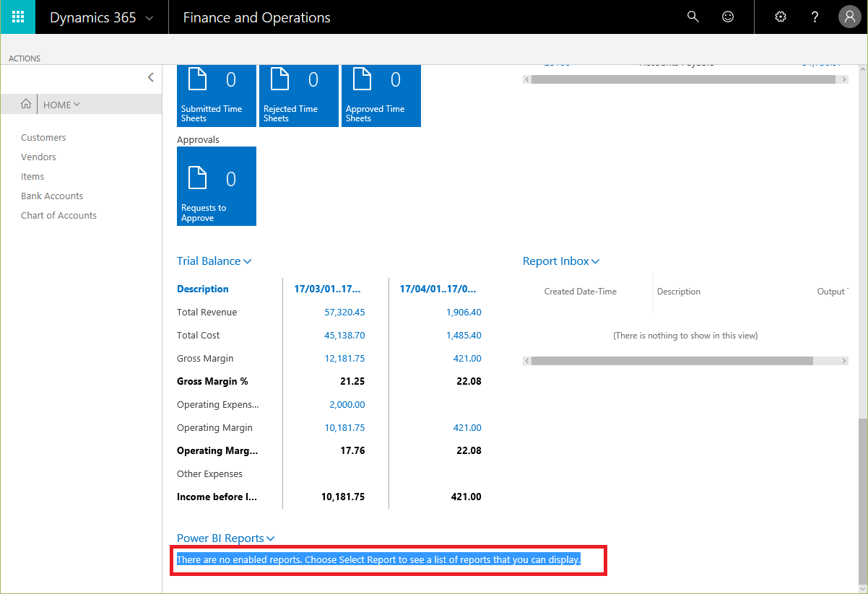
Task: Open the ACTIONS tab
Action: [x=25, y=58]
